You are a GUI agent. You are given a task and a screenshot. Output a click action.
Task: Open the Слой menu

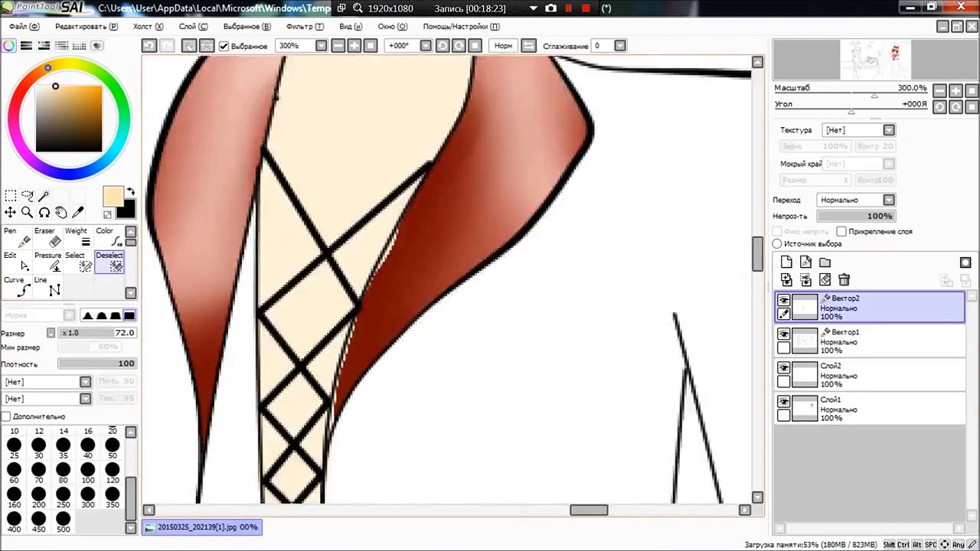point(193,26)
